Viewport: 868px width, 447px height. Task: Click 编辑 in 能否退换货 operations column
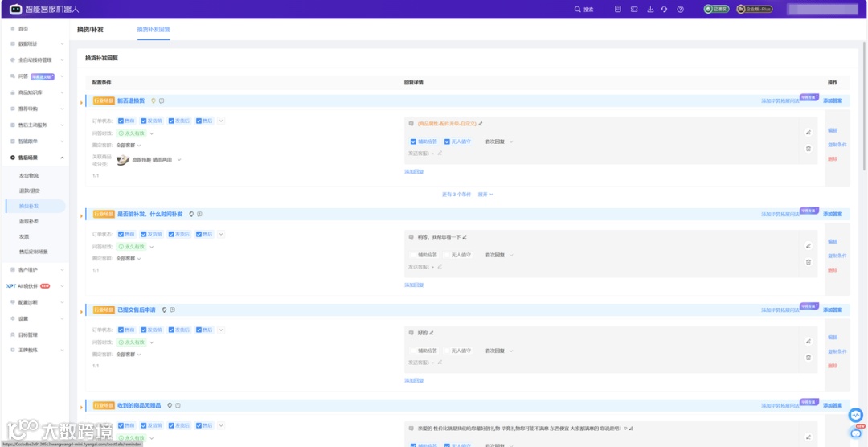click(833, 131)
